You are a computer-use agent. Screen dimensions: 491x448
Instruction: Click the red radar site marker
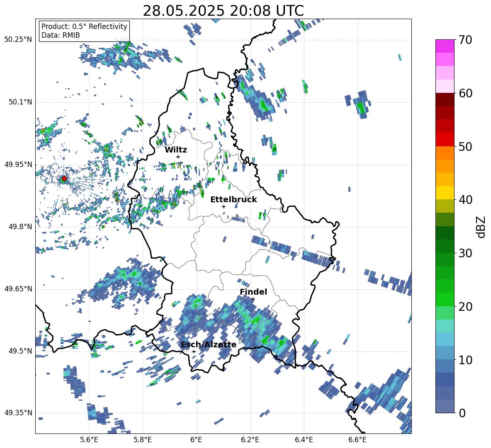[64, 179]
